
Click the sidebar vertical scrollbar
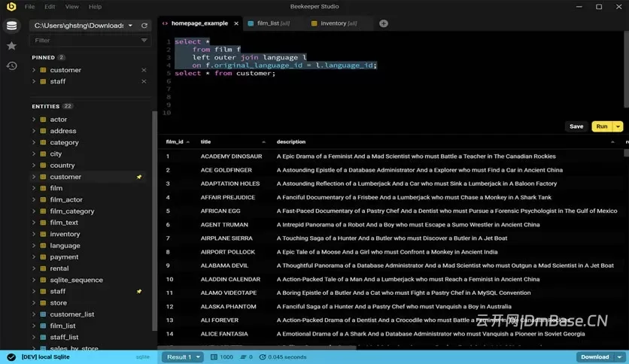click(x=154, y=220)
